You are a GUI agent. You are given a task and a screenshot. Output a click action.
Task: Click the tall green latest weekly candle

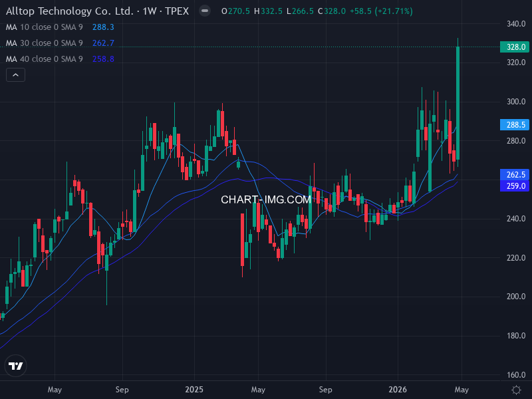(458, 103)
